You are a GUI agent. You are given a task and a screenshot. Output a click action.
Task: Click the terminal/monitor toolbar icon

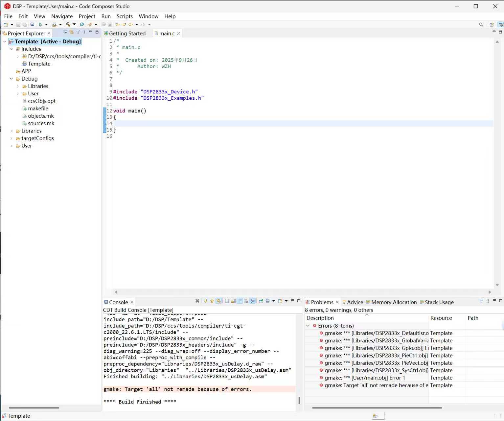(32, 24)
